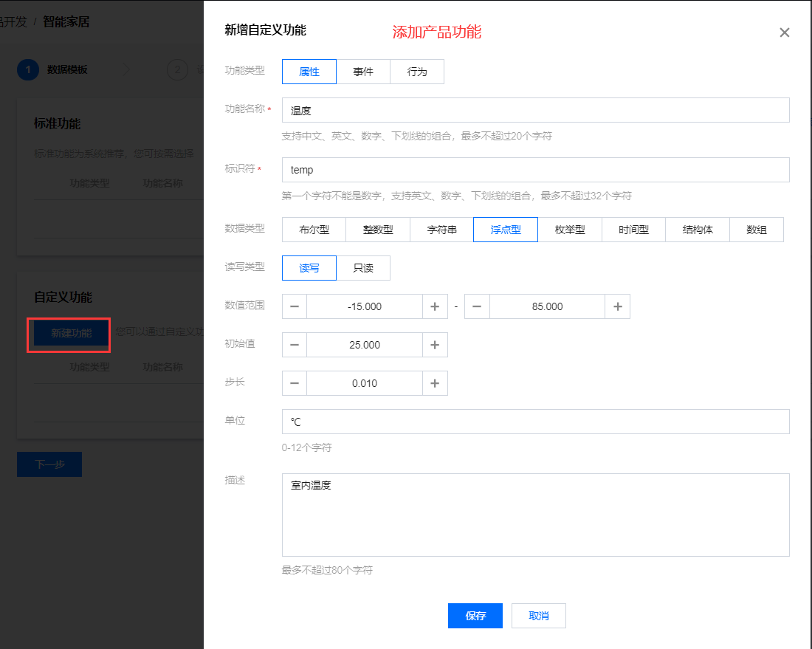Viewport: 812px width, 649px height.
Task: Set read-write type to 只读
Action: tap(363, 268)
